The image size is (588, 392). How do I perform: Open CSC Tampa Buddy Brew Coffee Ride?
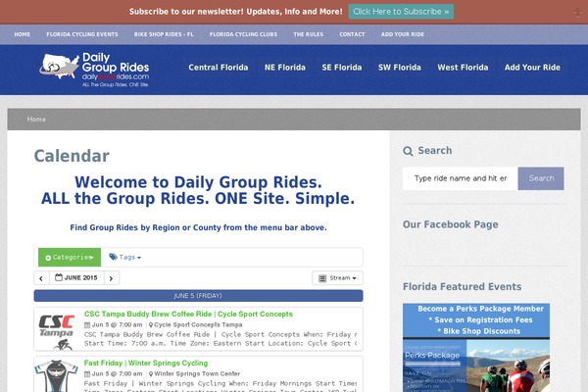[x=188, y=315]
